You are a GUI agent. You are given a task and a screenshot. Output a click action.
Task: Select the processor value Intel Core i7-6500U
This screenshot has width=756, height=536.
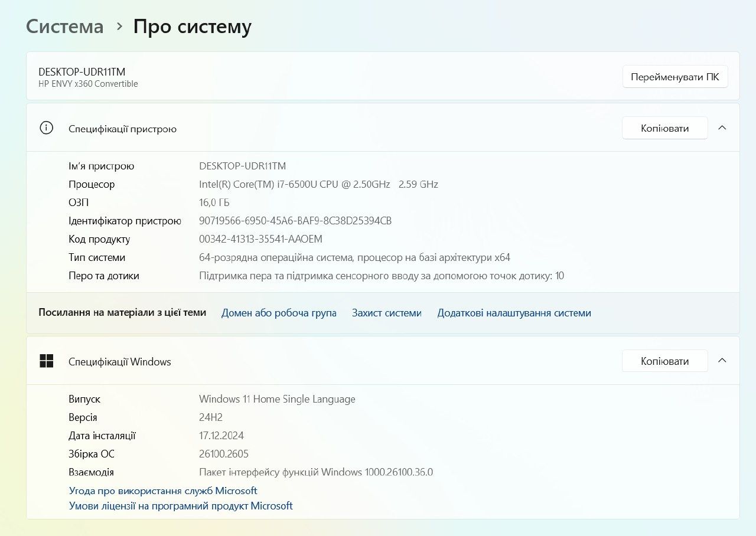pos(318,184)
